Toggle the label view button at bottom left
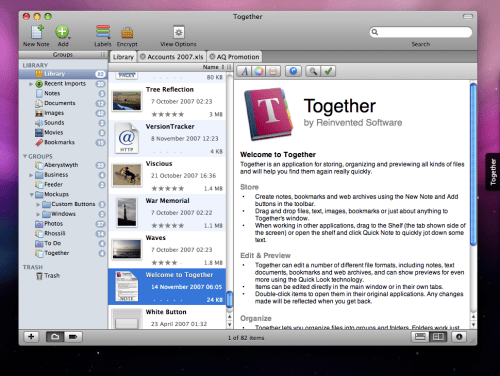 pos(73,337)
